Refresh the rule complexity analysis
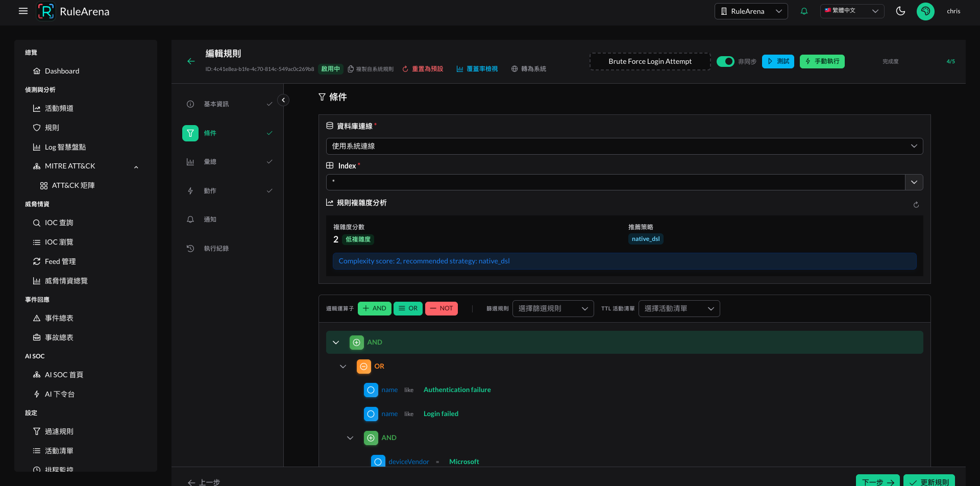This screenshot has width=980, height=486. click(x=916, y=205)
